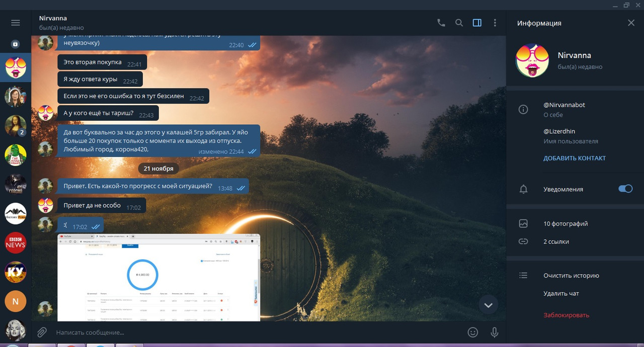This screenshot has width=644, height=347.
Task: Click the @Nirvannabot link
Action: point(564,105)
